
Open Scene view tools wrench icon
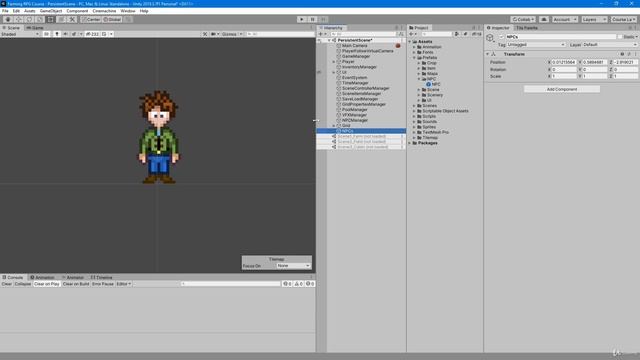[x=205, y=34]
